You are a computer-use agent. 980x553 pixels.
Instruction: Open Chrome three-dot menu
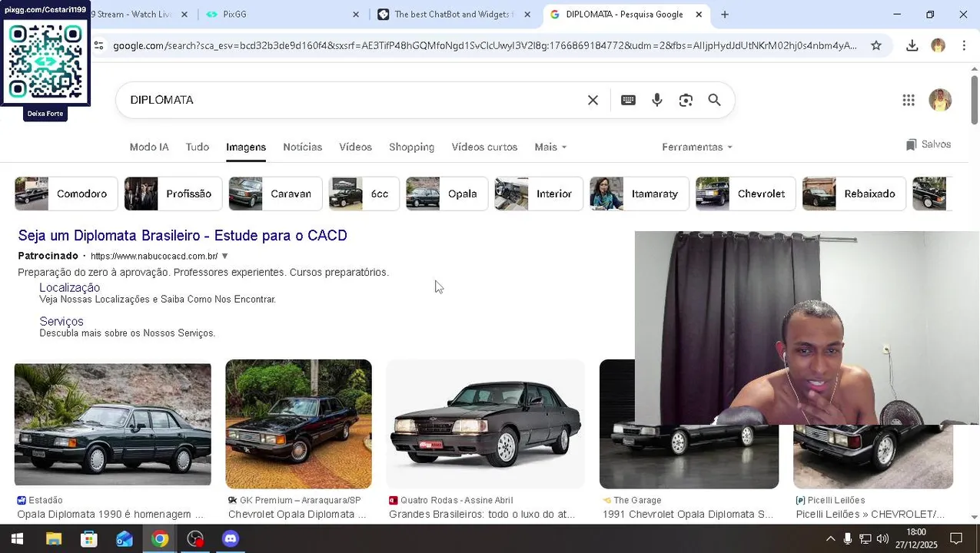tap(964, 45)
